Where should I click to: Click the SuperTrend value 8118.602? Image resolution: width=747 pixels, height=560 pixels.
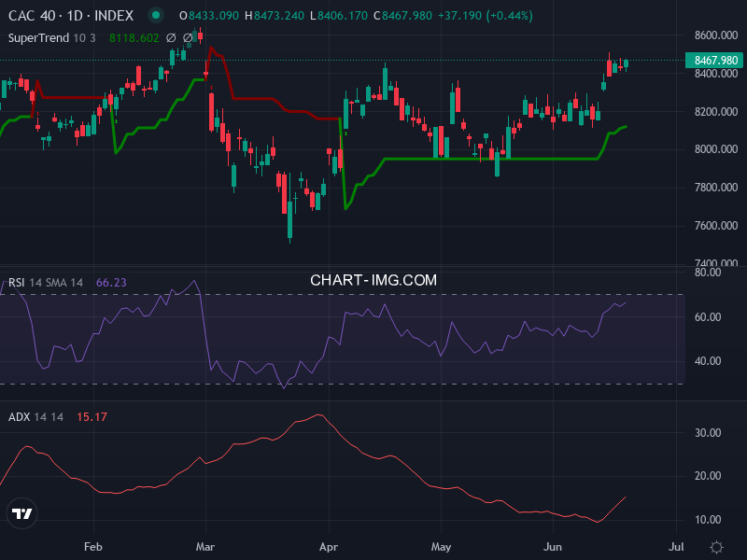click(x=134, y=38)
